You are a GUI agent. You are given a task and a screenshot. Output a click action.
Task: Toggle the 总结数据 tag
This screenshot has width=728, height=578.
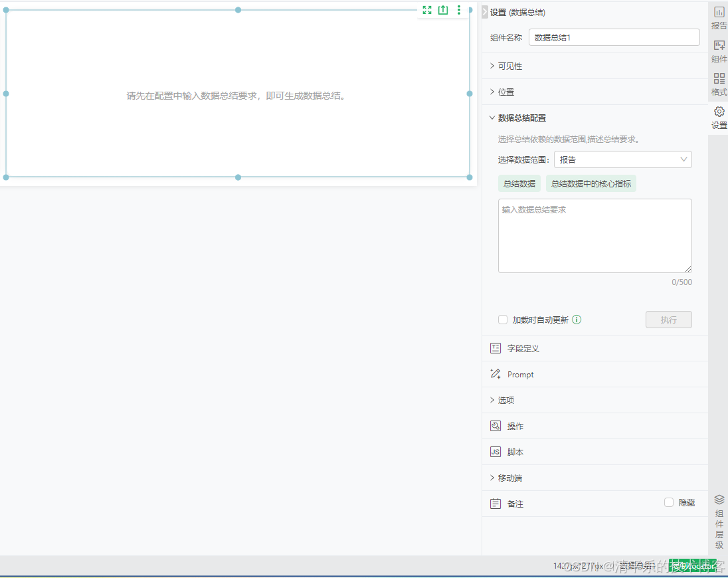point(519,183)
